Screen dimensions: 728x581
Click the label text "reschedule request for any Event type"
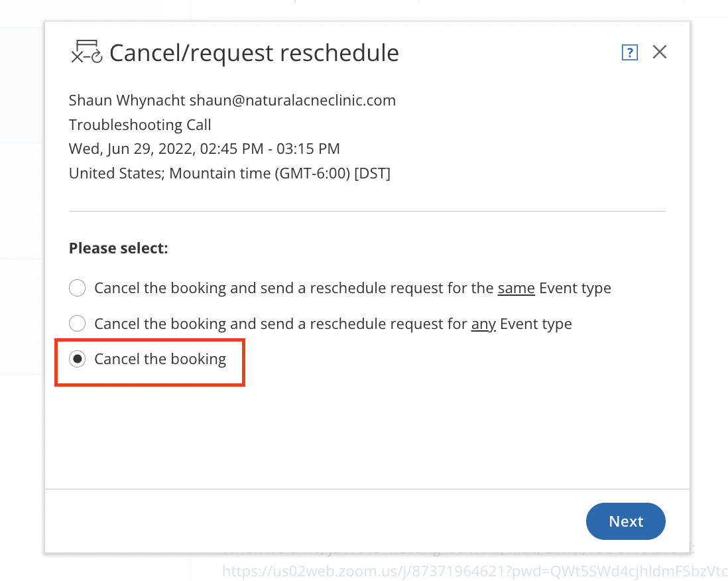(441, 324)
